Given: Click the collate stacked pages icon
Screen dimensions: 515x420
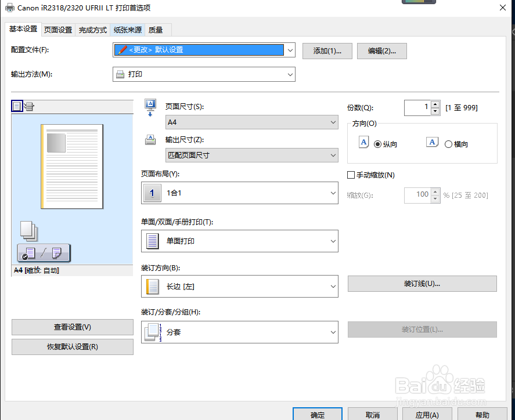Looking at the screenshot, I should (153, 332).
